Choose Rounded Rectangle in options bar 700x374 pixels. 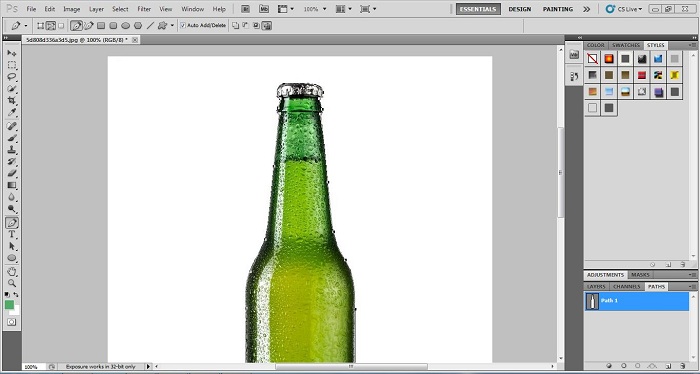pos(113,25)
